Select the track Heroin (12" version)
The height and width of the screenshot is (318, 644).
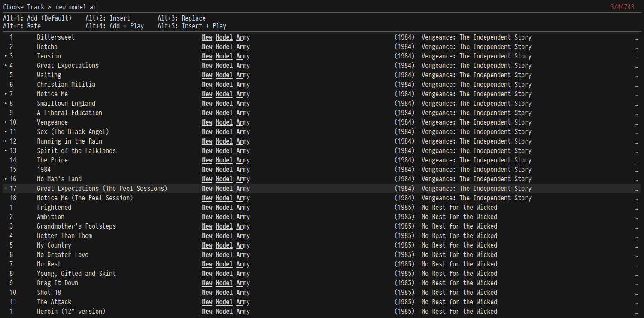point(322,311)
